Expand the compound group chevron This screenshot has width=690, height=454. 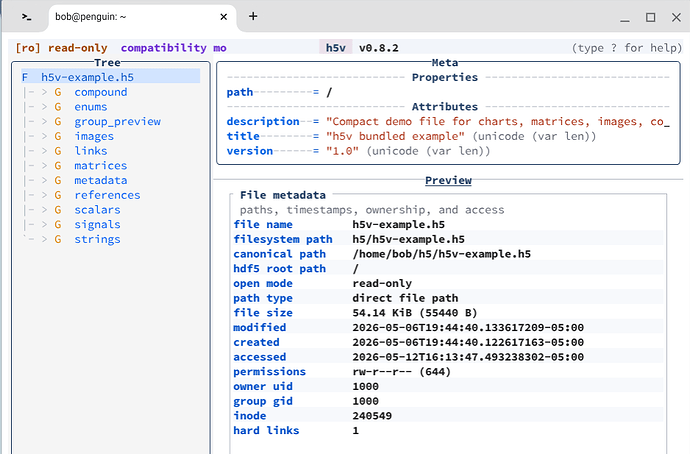point(44,92)
